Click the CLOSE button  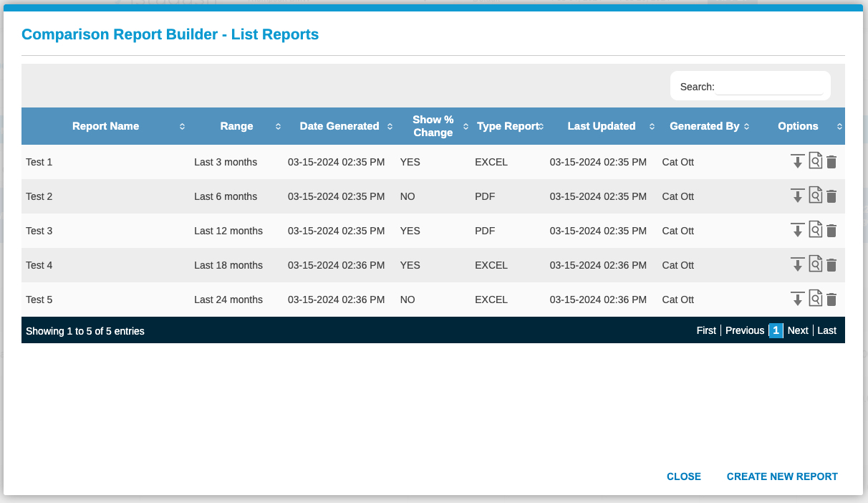[x=684, y=476]
